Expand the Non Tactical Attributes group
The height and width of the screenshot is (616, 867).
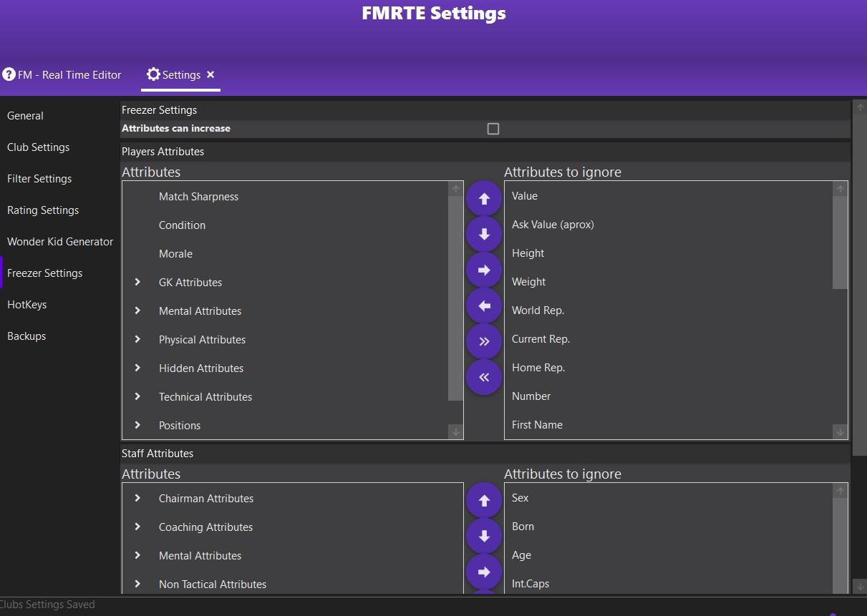137,584
